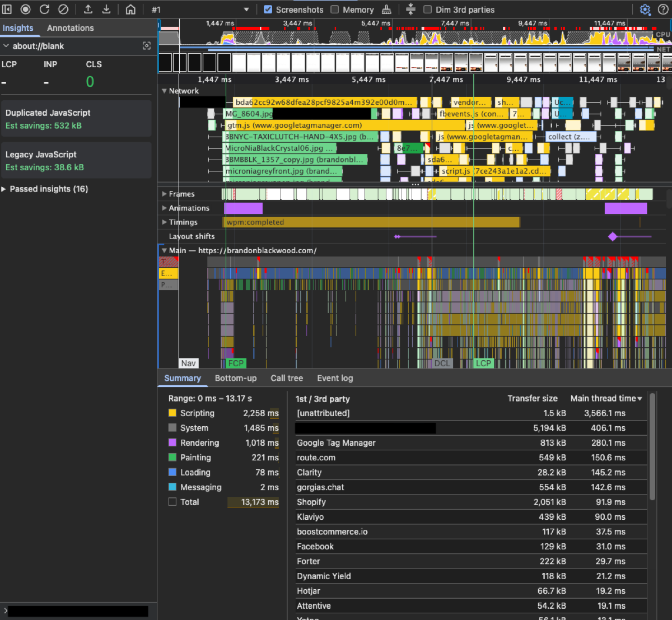Click the yellow Scripting color swatch
This screenshot has height=620, width=672.
[x=174, y=413]
